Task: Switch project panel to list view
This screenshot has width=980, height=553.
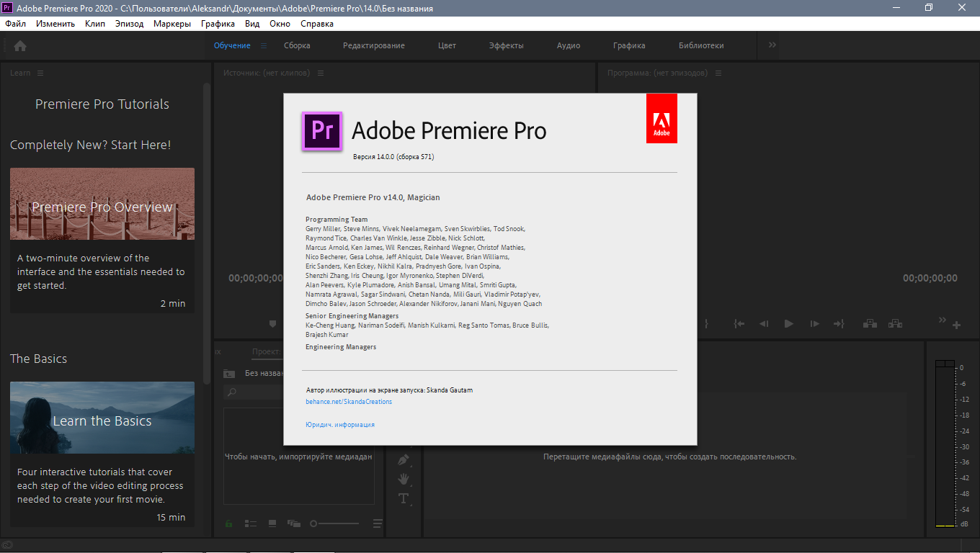Action: coord(251,523)
